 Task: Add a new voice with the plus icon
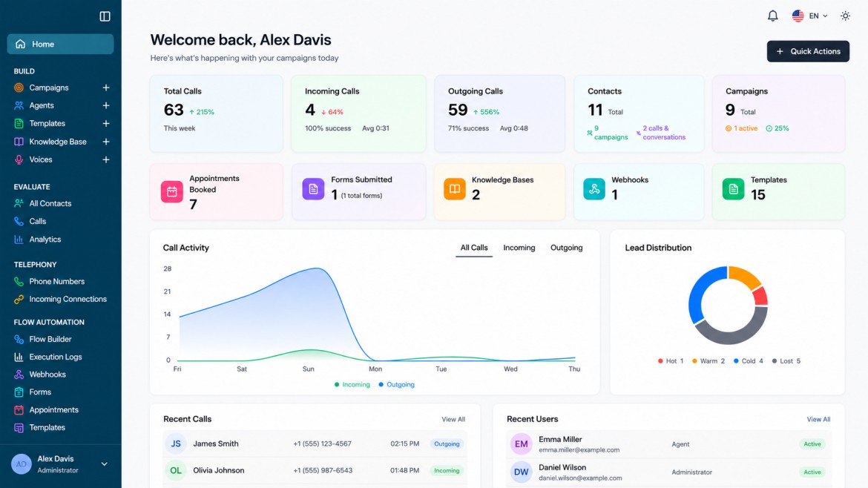[106, 159]
